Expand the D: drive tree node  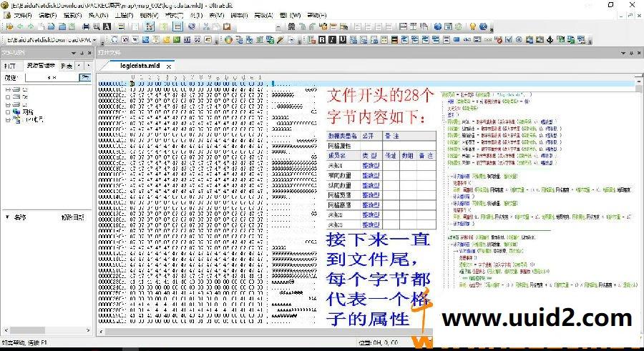(7, 97)
